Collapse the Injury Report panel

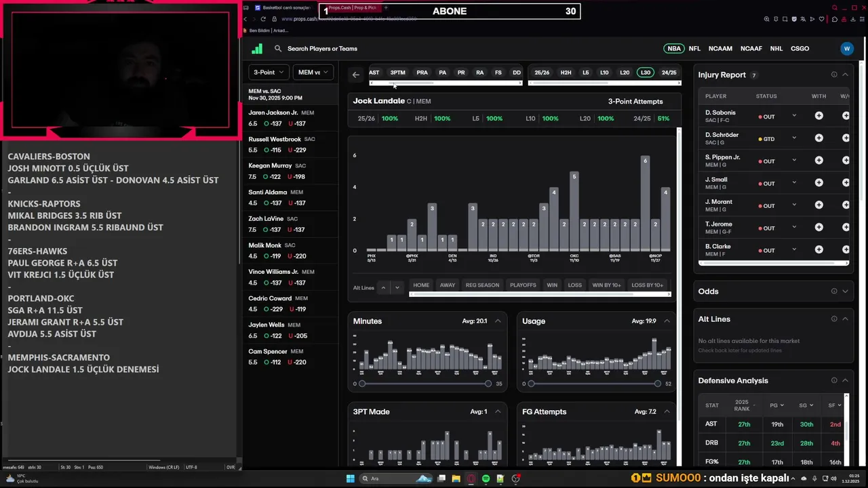point(845,75)
